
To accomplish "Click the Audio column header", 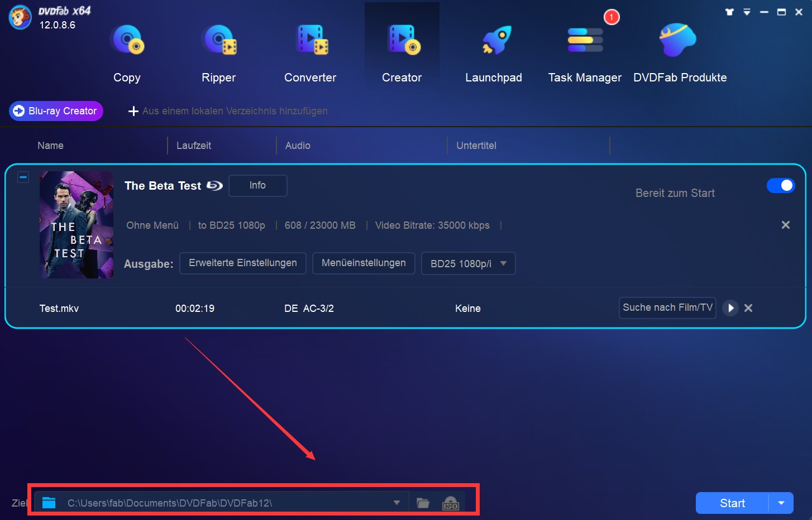I will [298, 146].
